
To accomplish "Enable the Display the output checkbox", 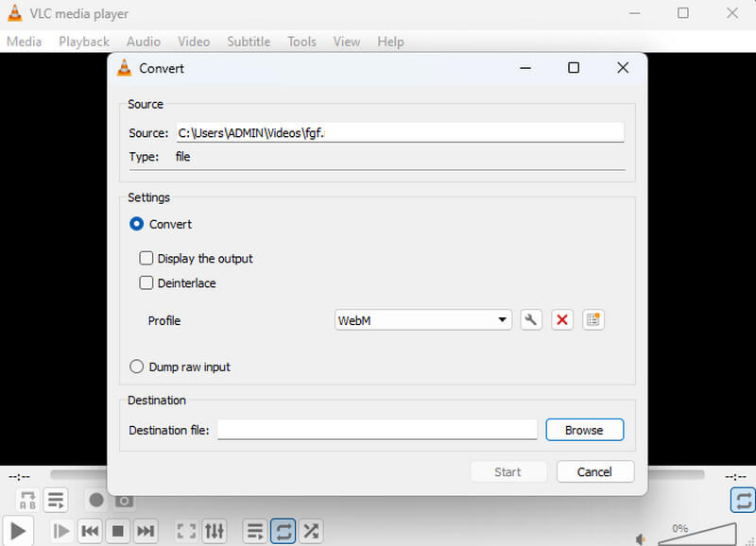I will [146, 258].
